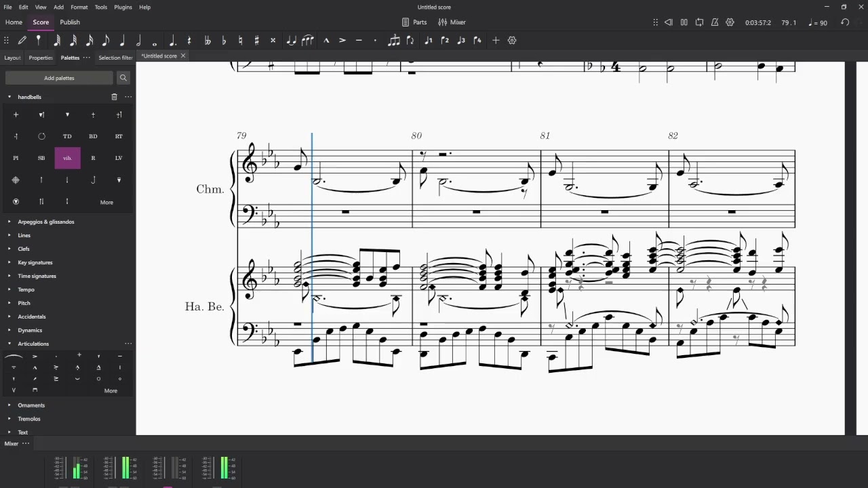Image resolution: width=868 pixels, height=488 pixels.
Task: Open the Plugins menu
Action: (123, 7)
